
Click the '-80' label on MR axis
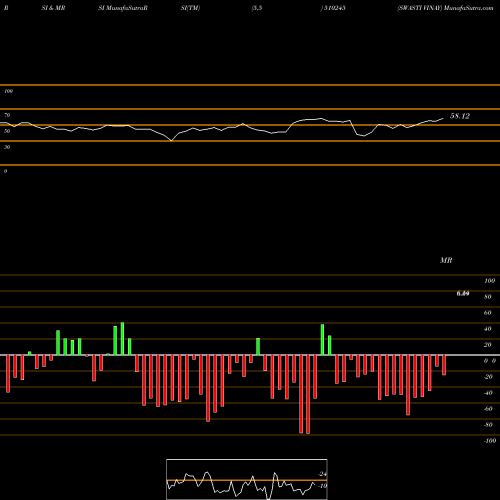coord(488,425)
